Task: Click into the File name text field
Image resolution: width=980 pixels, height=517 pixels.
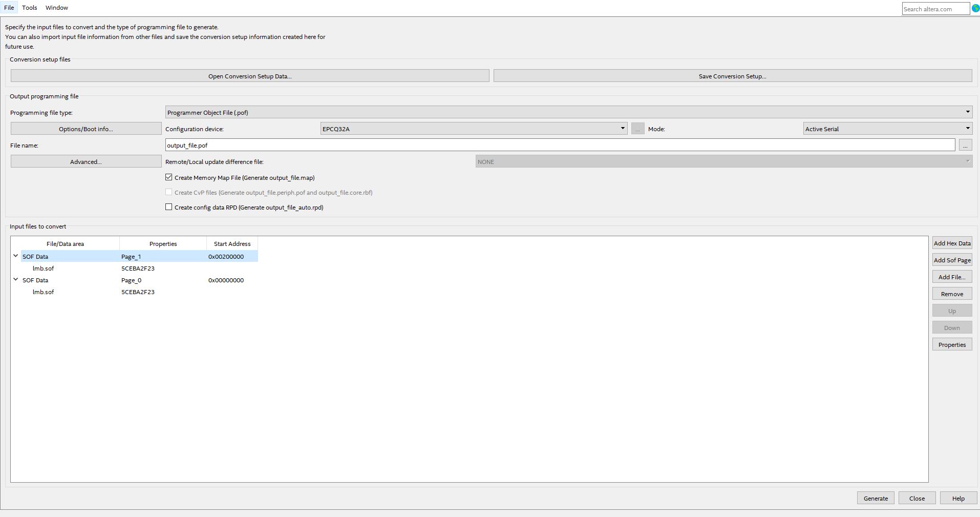Action: (x=560, y=145)
